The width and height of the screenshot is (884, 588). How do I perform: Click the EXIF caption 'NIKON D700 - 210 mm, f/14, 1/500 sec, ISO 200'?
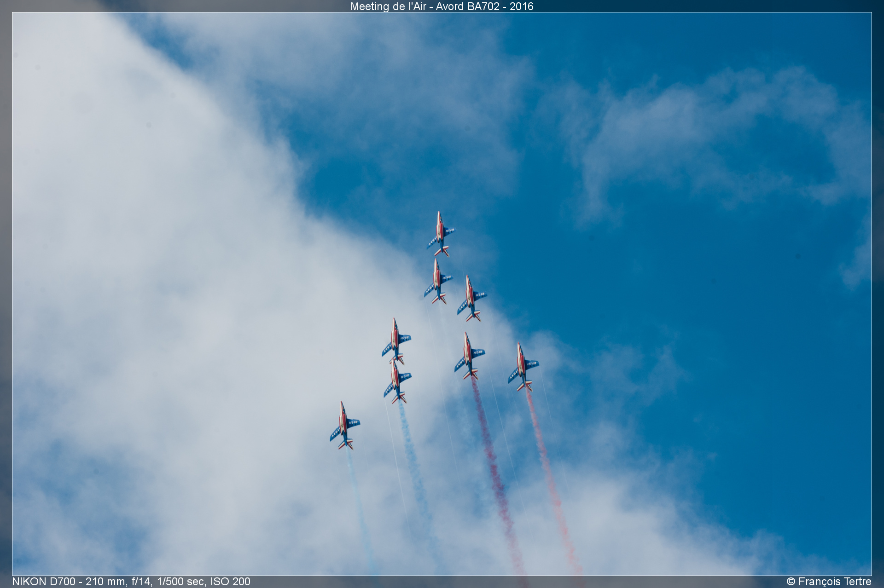click(131, 582)
